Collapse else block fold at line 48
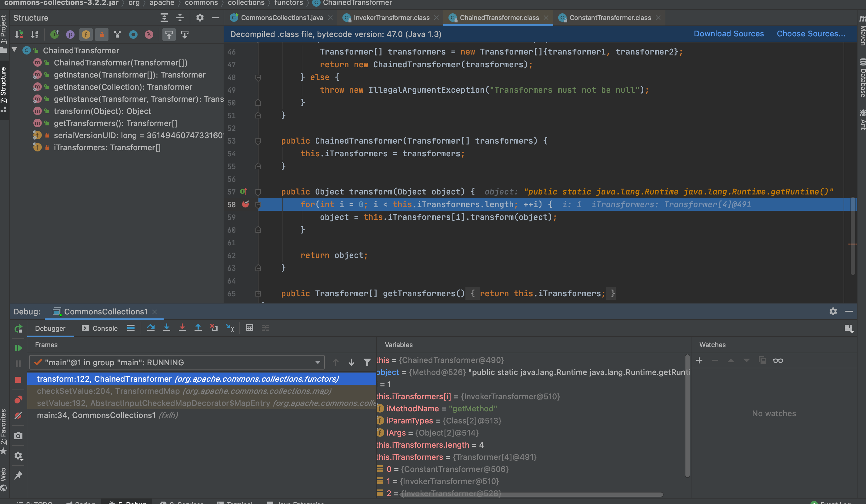The image size is (866, 504). click(x=258, y=77)
